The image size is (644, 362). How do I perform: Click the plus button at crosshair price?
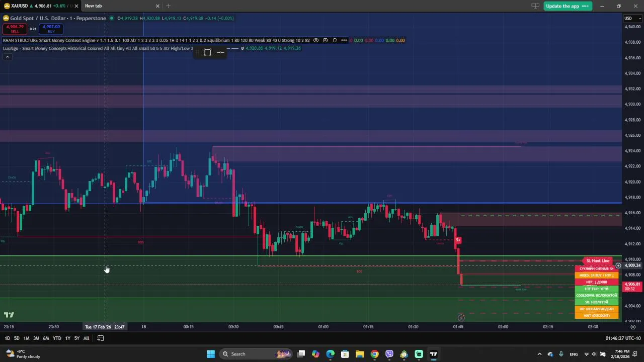(618, 265)
